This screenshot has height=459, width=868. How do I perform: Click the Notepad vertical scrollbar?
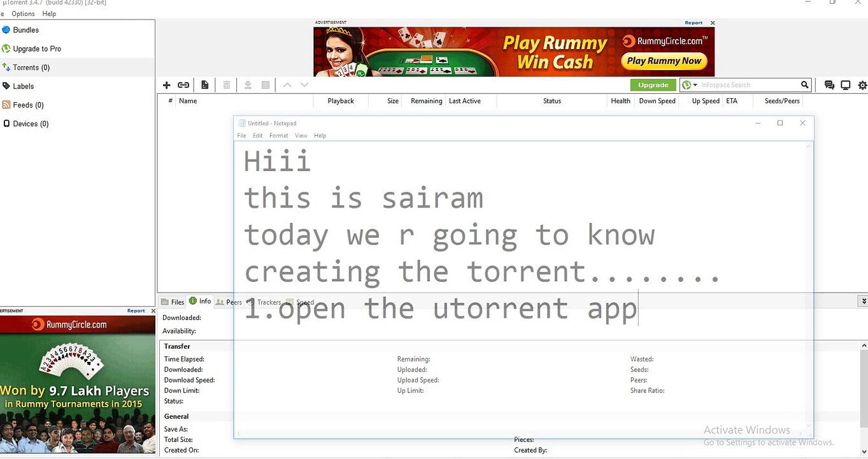tap(809, 286)
